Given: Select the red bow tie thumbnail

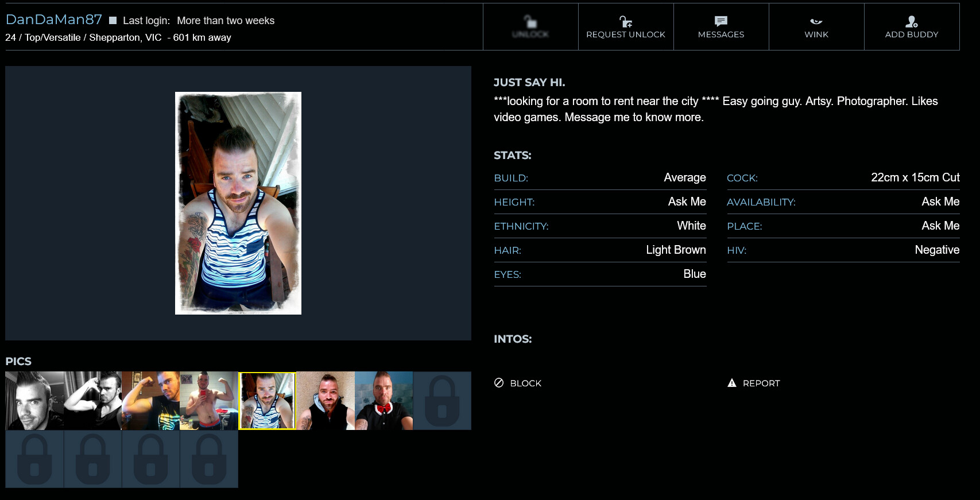Looking at the screenshot, I should (384, 401).
